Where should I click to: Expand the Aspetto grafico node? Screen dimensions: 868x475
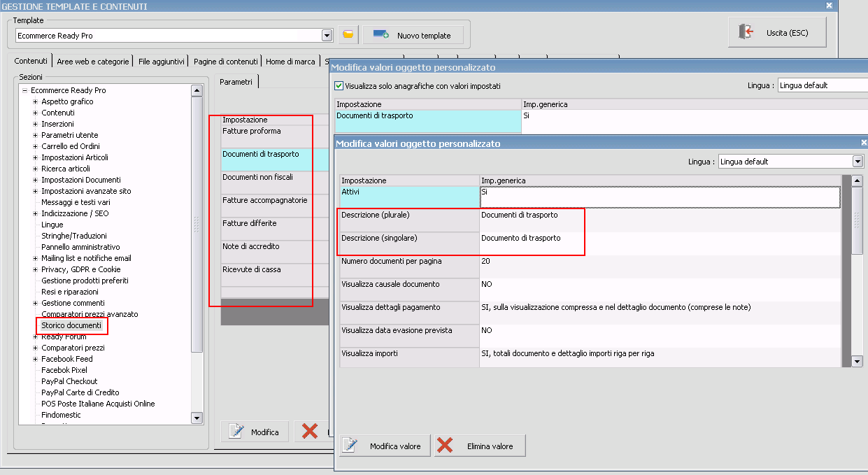click(x=35, y=101)
